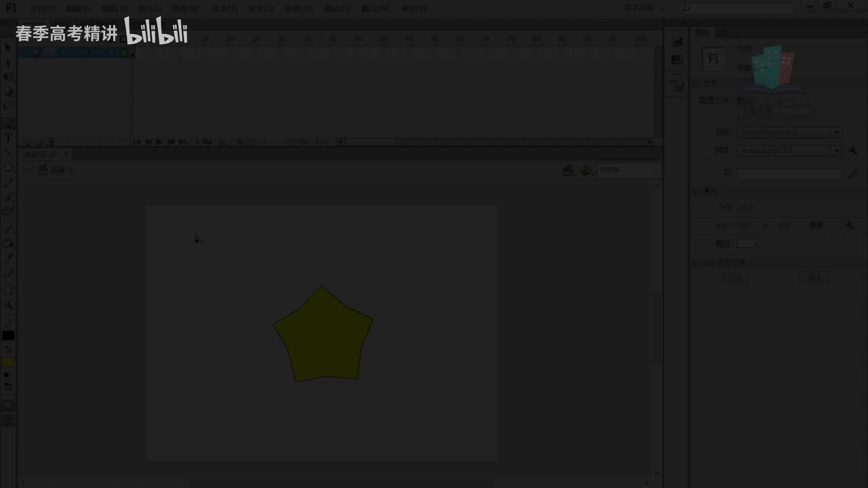
Task: Open the stage zoom 100% dropdown
Action: (x=628, y=170)
